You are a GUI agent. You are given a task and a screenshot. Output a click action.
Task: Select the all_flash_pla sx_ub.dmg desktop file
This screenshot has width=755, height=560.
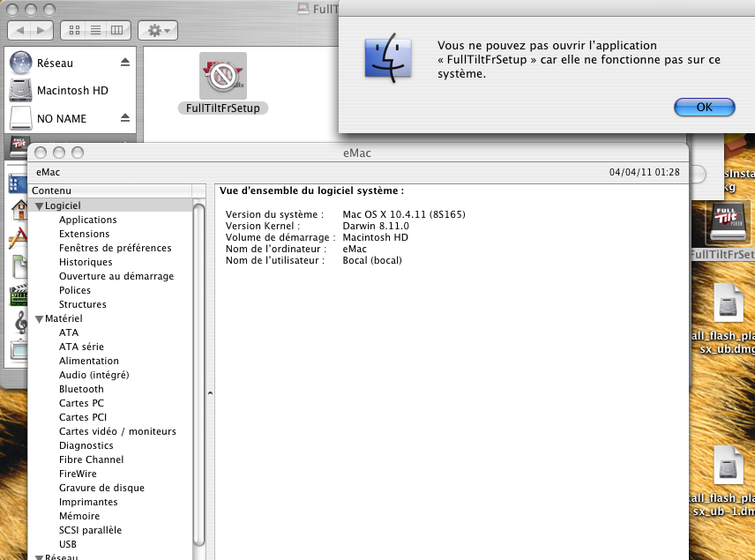(x=728, y=303)
